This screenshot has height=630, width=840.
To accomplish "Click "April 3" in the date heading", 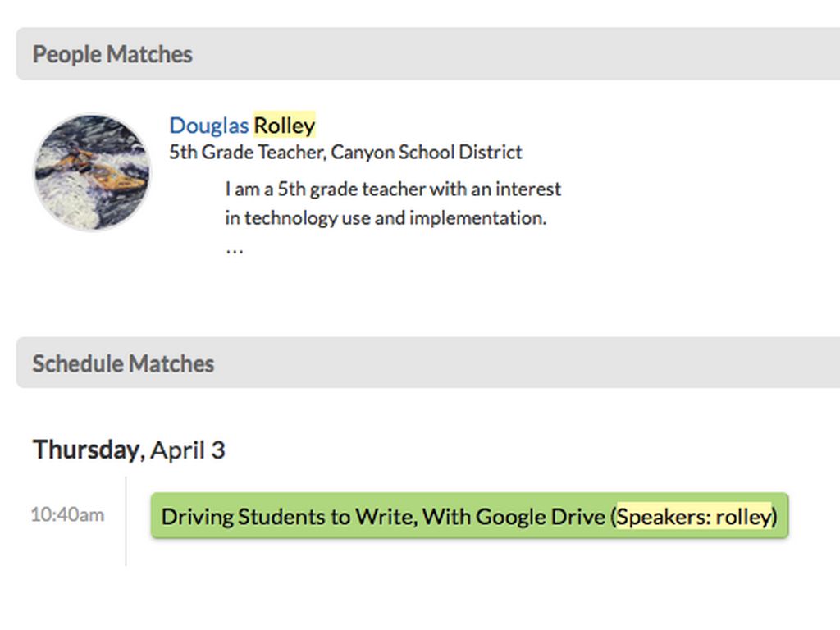I will point(188,450).
